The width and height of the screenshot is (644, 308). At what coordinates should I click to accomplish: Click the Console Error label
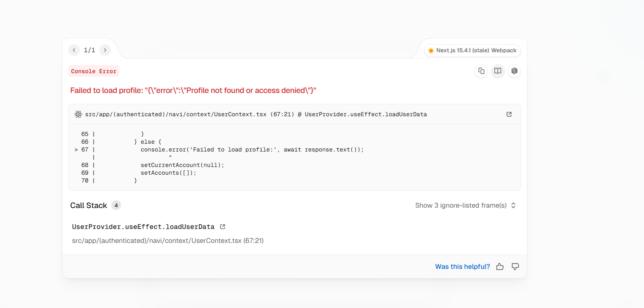(93, 71)
